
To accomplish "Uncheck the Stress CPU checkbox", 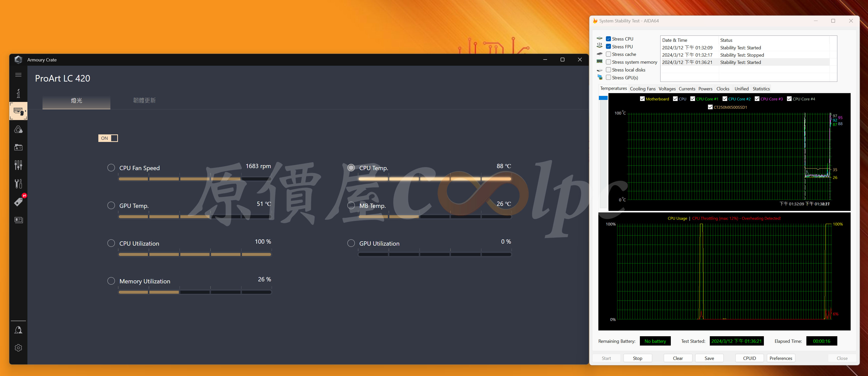I will (608, 39).
